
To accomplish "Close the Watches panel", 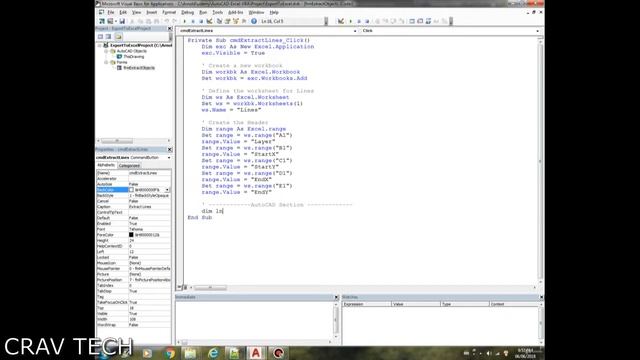I will (541, 297).
